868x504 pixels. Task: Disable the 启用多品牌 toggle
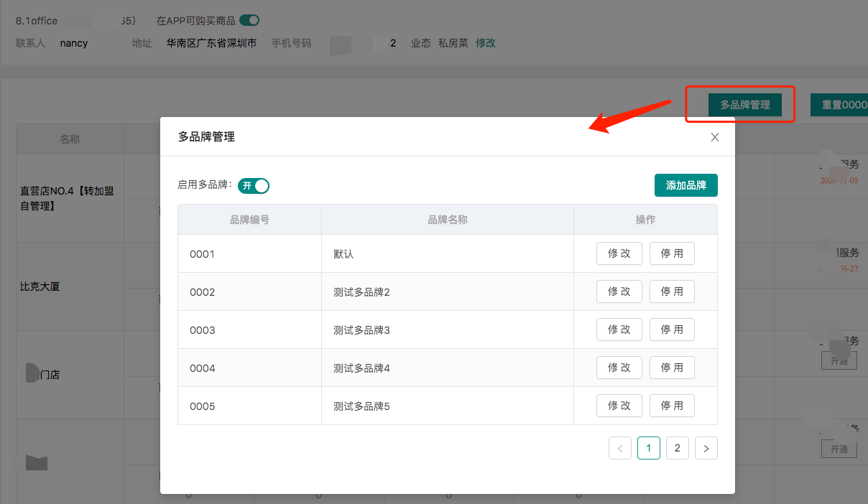[254, 185]
